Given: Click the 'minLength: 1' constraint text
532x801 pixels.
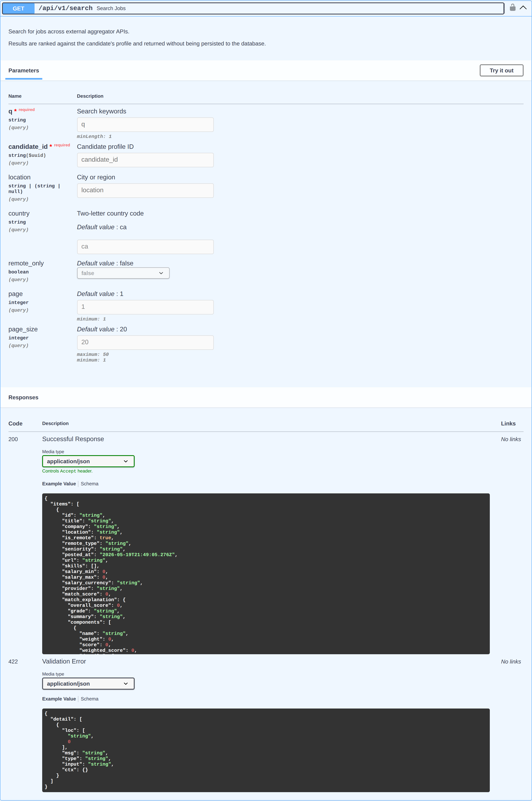Looking at the screenshot, I should [94, 137].
